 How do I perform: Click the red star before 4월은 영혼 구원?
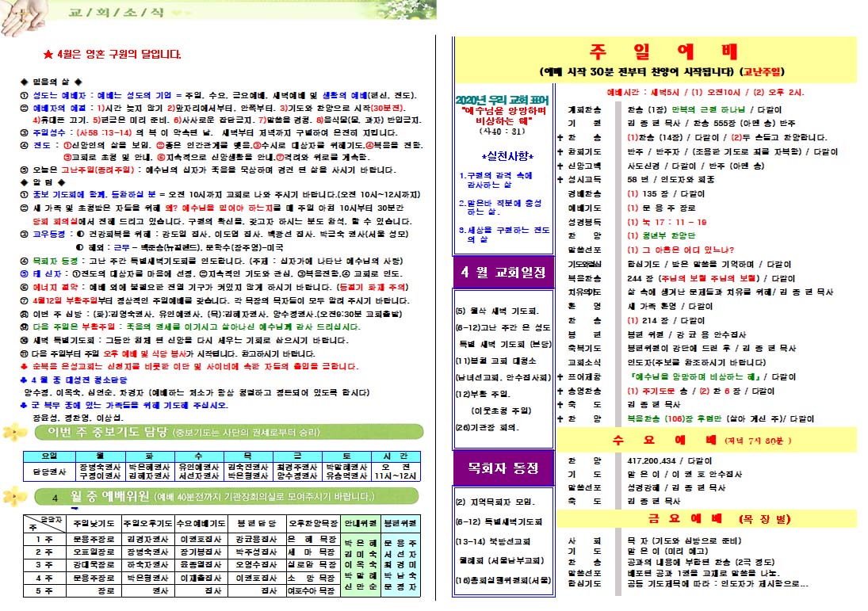click(48, 55)
